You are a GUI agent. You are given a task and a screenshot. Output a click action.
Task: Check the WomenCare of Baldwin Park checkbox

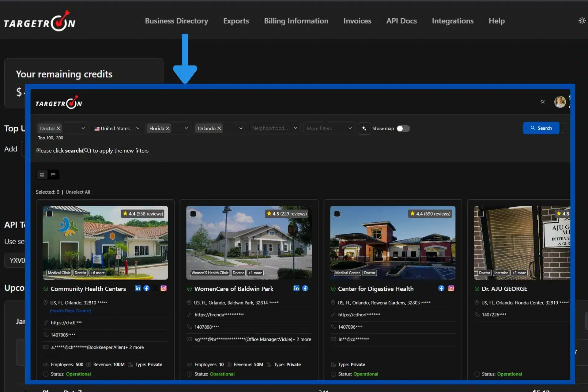tap(193, 214)
